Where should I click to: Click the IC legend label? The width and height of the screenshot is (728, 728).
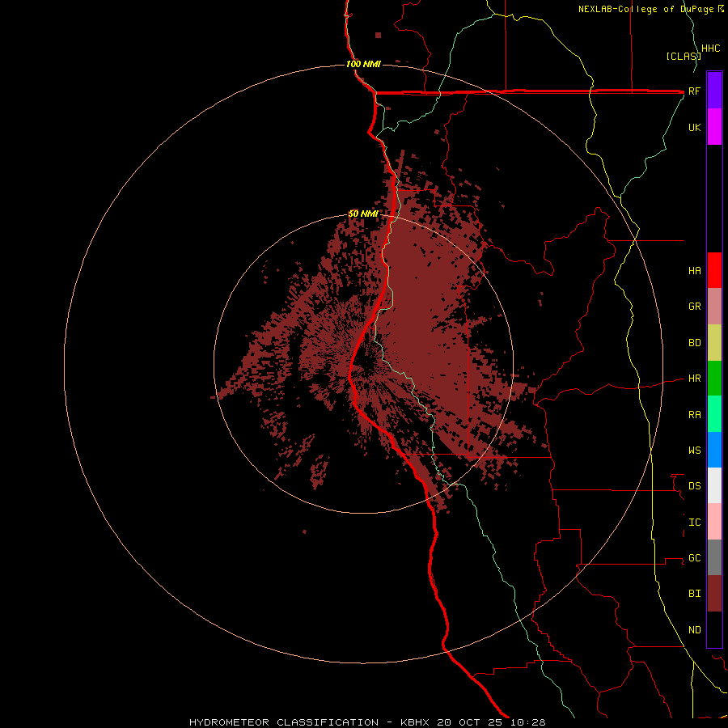[694, 523]
